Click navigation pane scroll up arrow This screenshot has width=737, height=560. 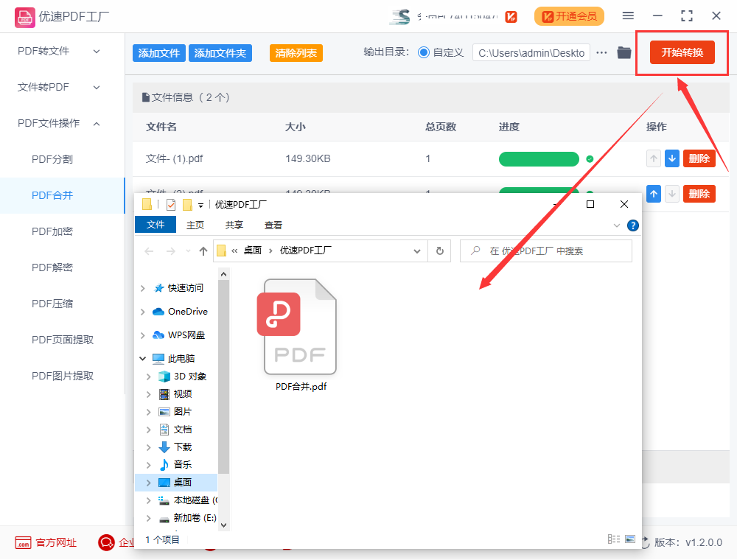click(x=224, y=274)
